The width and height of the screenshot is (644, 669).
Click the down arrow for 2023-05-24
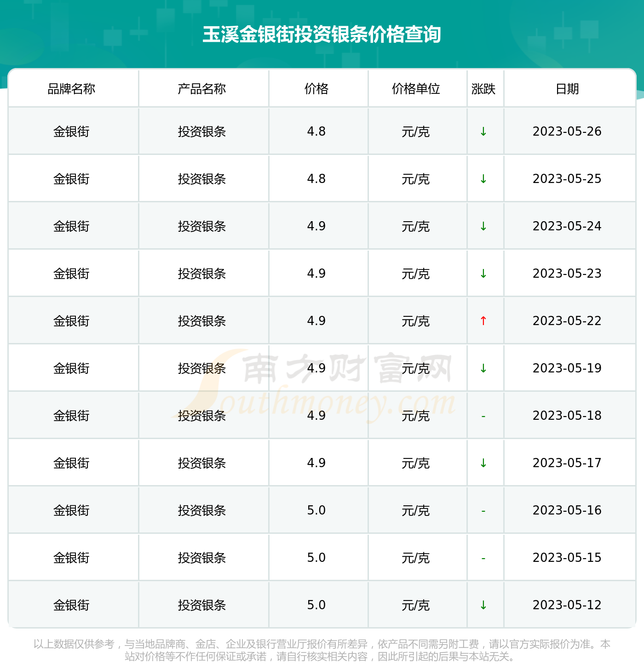pos(483,226)
